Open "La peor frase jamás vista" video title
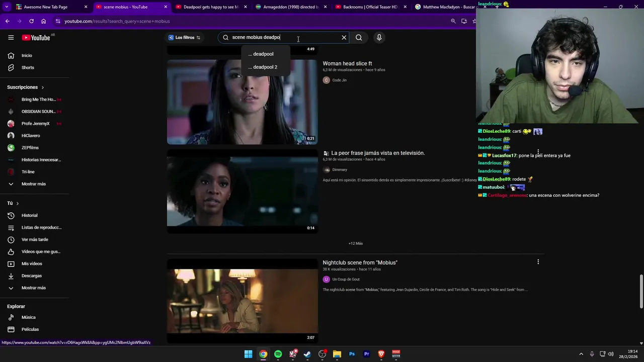This screenshot has width=644, height=362. click(x=378, y=153)
